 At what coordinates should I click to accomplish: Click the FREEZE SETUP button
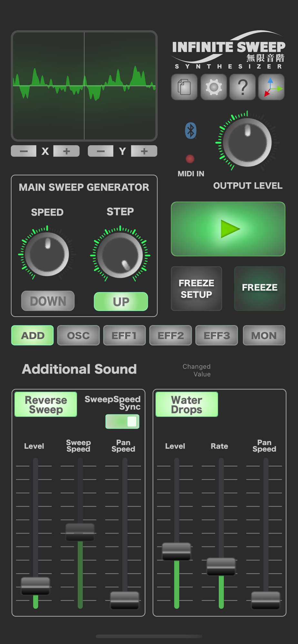pos(196,289)
